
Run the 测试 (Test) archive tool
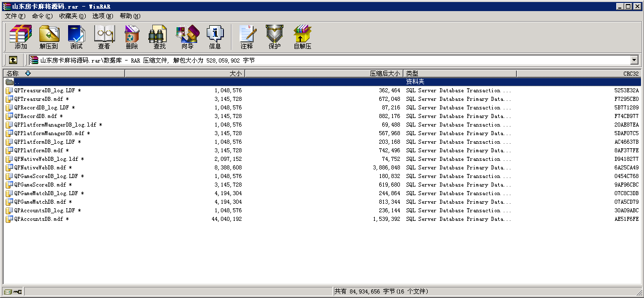click(x=77, y=37)
